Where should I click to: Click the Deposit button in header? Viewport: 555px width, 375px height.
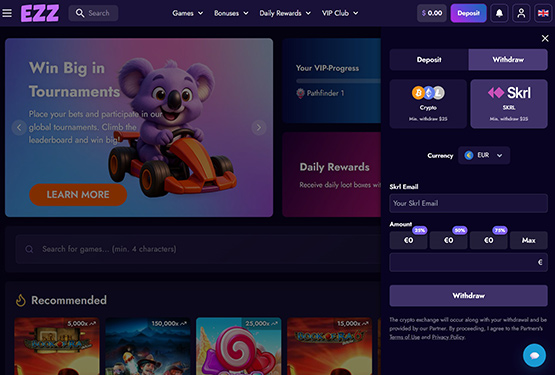[468, 13]
